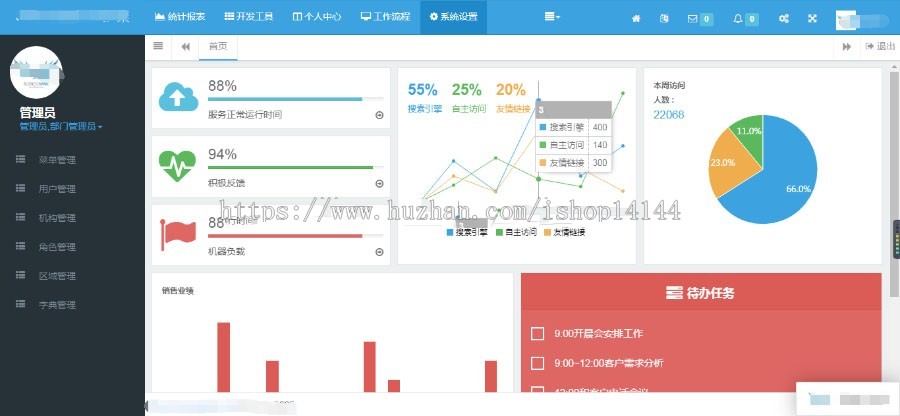The image size is (900, 416).
Task: Toggle the 友情链接 legend under line chart
Action: pos(565,232)
